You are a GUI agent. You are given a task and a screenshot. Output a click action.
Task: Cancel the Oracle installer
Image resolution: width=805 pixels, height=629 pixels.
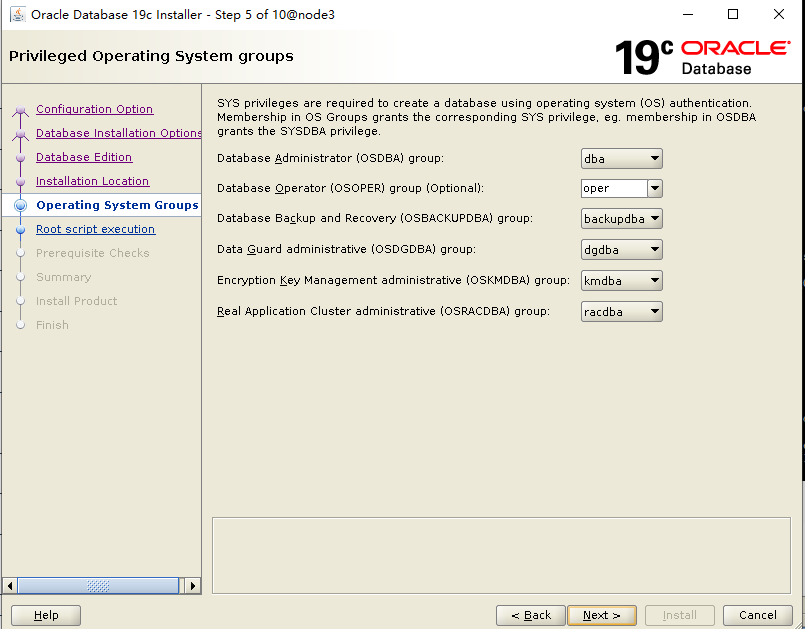[758, 615]
